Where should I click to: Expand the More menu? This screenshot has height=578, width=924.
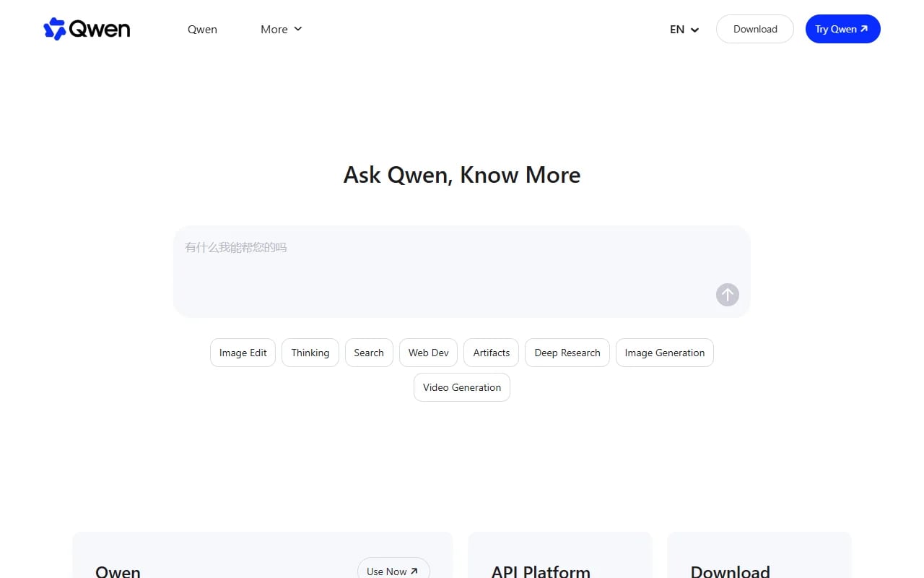[282, 30]
